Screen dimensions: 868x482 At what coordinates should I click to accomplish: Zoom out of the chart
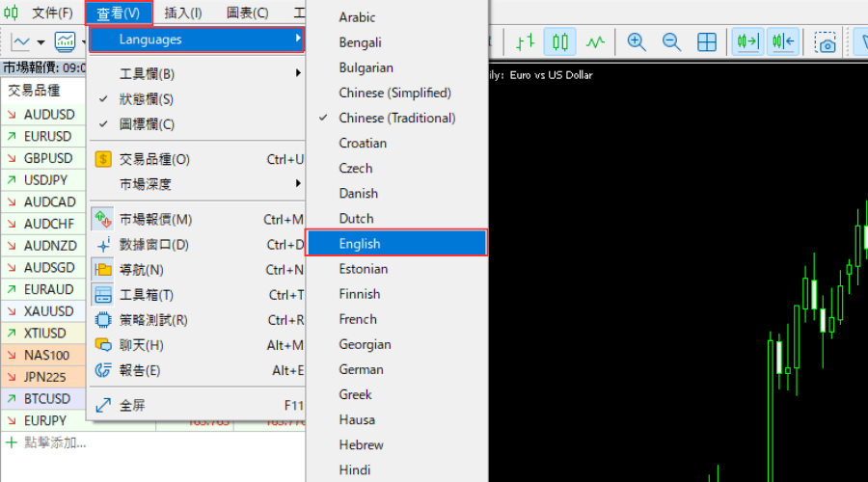click(x=671, y=42)
